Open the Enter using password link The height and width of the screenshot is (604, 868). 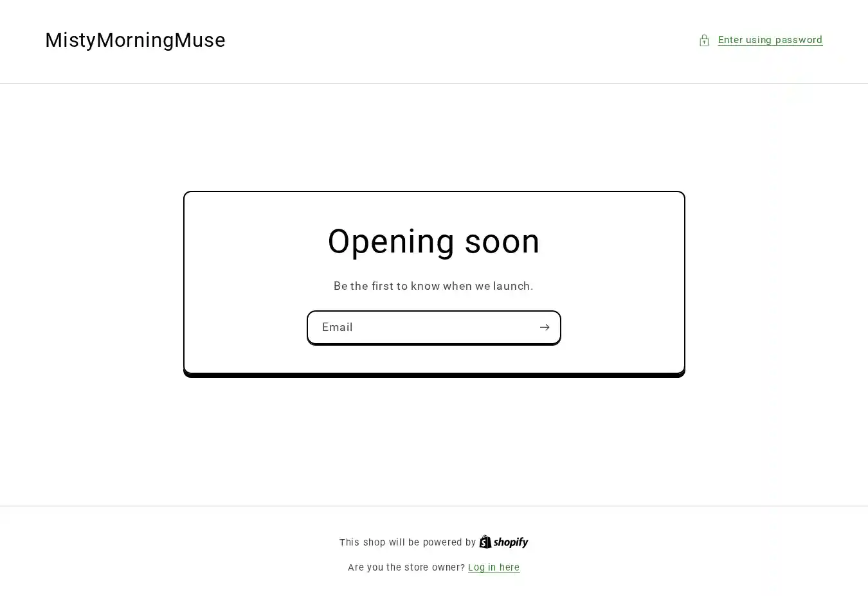click(770, 40)
